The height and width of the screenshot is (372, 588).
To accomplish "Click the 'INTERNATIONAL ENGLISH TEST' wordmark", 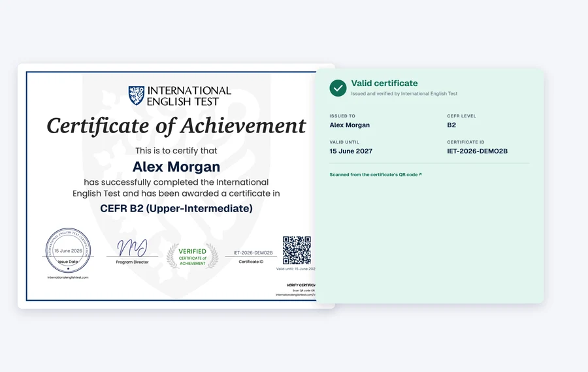I will pos(189,96).
